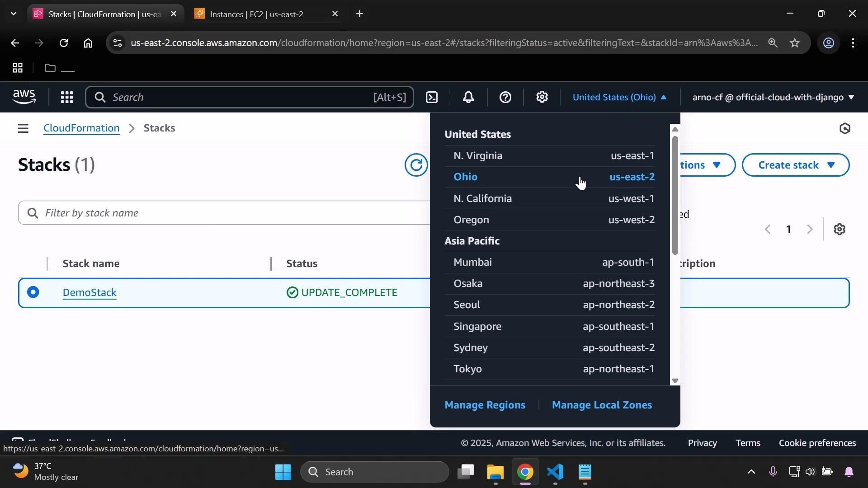The image size is (868, 488).
Task: Bookmark this page with the star
Action: 795,43
